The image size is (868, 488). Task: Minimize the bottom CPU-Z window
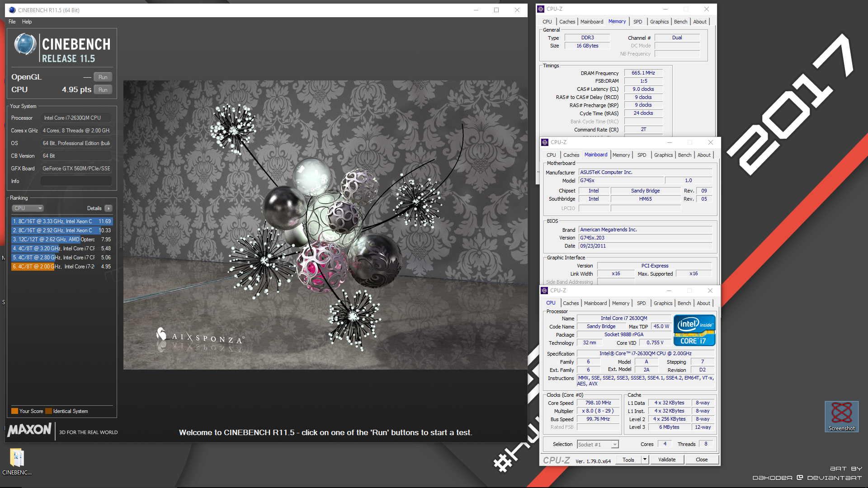669,291
